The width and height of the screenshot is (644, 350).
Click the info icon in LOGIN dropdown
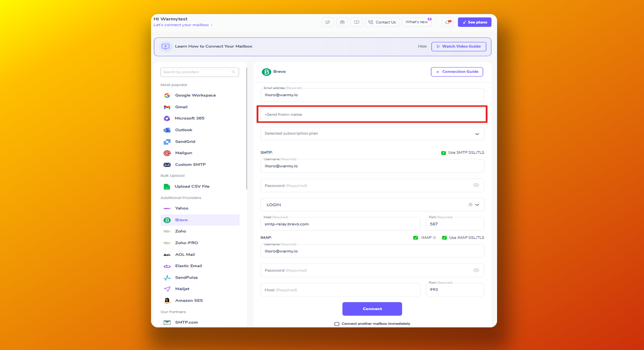point(470,205)
